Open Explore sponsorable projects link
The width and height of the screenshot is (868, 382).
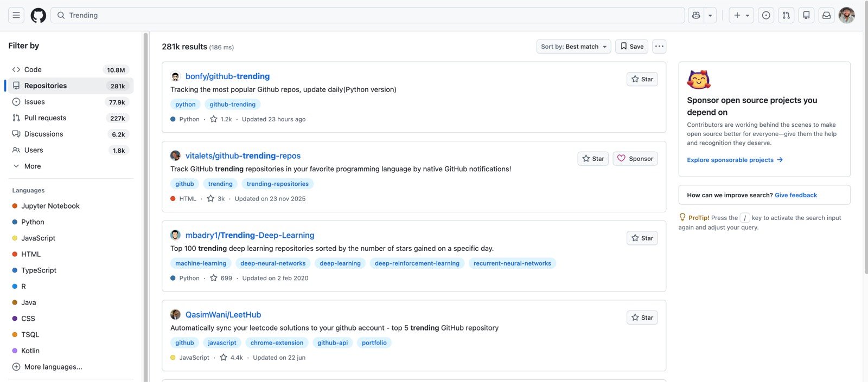pyautogui.click(x=735, y=160)
